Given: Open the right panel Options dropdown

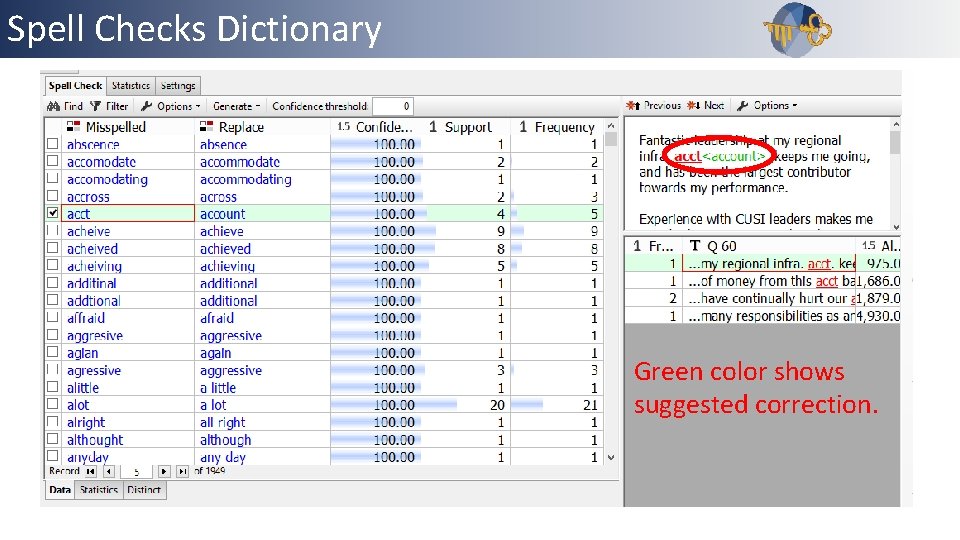Looking at the screenshot, I should click(x=767, y=105).
